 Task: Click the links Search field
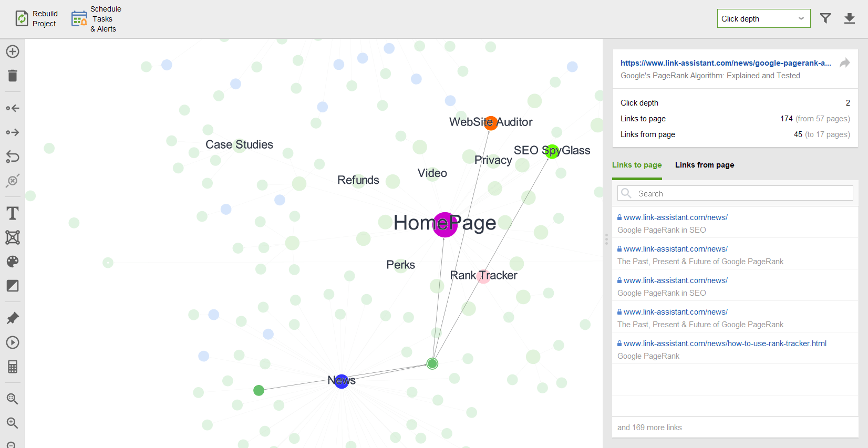click(x=735, y=193)
